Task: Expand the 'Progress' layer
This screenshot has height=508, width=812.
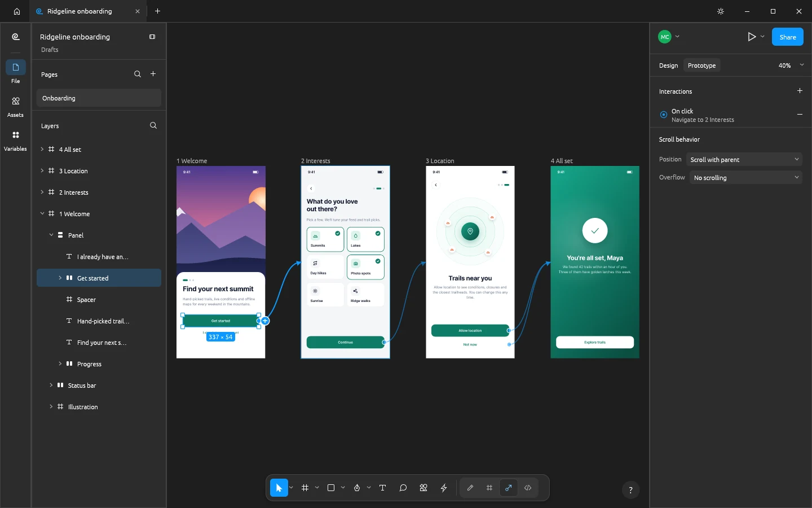Action: pyautogui.click(x=60, y=364)
